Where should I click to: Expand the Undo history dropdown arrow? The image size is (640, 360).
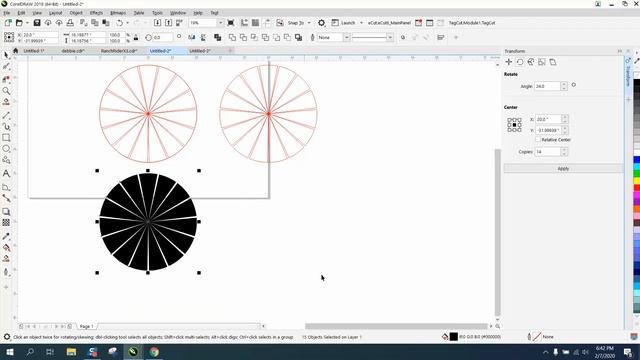(x=127, y=23)
